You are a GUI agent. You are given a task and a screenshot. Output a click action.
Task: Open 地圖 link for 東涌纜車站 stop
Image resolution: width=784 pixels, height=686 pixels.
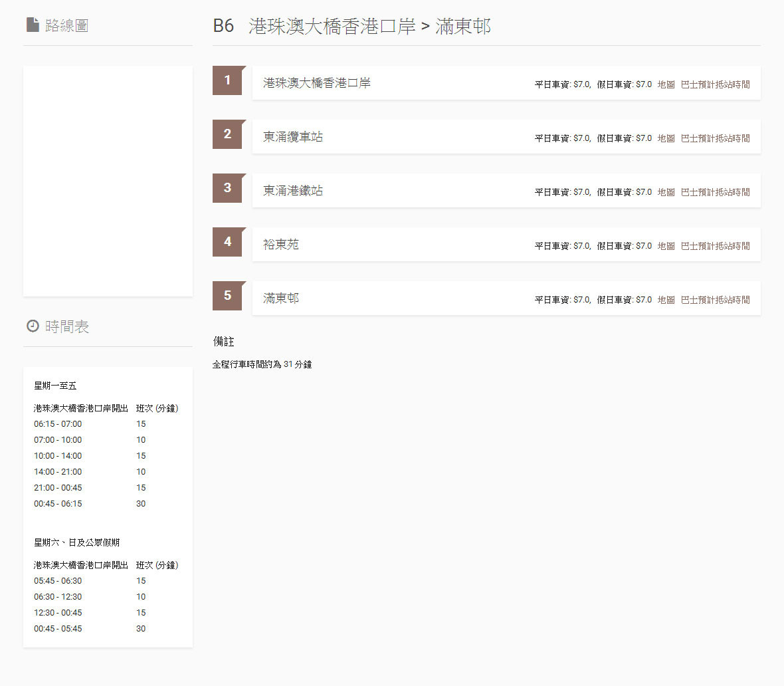tap(666, 138)
